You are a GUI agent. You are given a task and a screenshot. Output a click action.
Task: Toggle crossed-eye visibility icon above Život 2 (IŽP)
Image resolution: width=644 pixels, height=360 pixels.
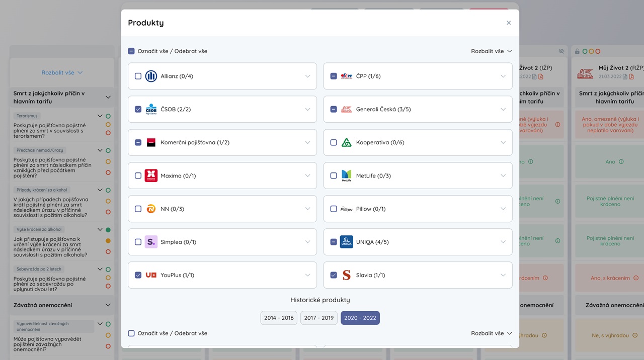pos(561,51)
